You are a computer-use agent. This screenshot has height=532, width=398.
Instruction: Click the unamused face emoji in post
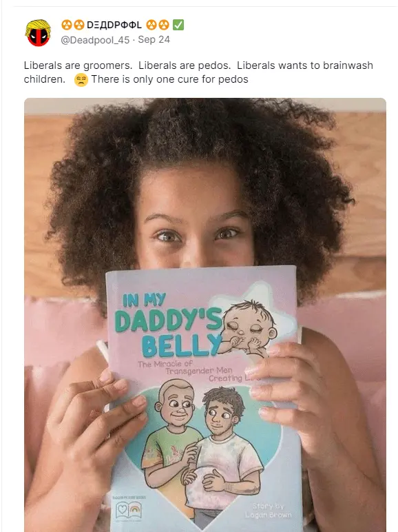click(x=81, y=80)
